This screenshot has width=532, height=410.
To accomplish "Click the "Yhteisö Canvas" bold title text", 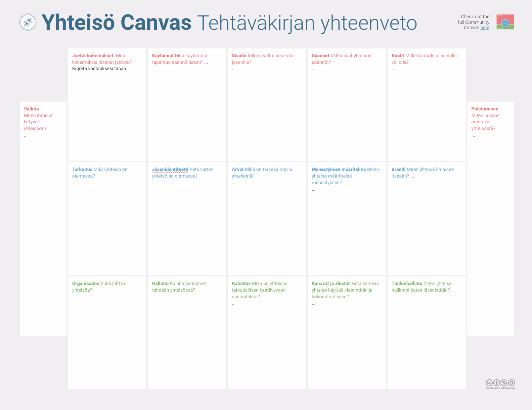I will click(x=116, y=22).
